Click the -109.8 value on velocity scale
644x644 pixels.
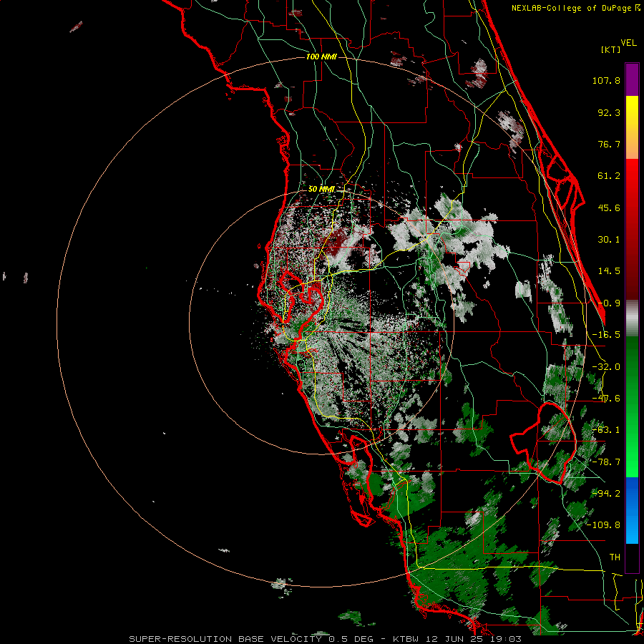604,525
